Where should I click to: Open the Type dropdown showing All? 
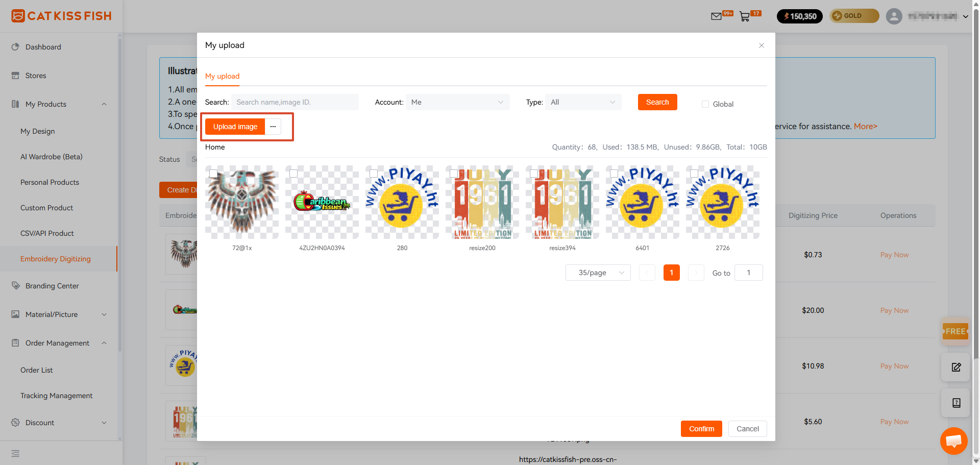pyautogui.click(x=583, y=102)
